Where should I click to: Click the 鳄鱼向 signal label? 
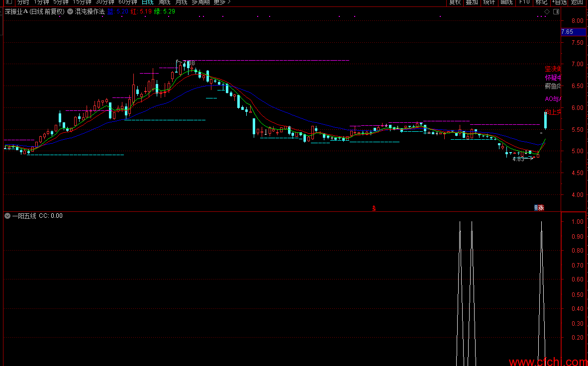point(553,87)
